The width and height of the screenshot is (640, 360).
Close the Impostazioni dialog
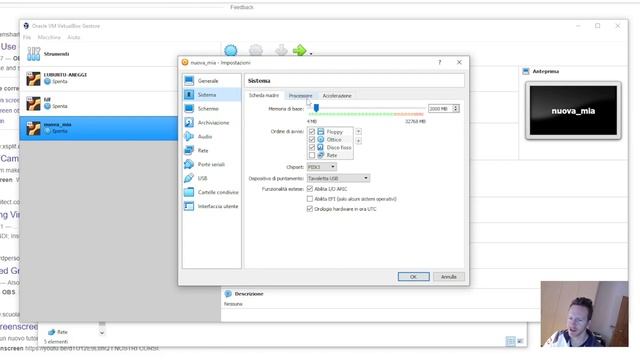(x=459, y=62)
